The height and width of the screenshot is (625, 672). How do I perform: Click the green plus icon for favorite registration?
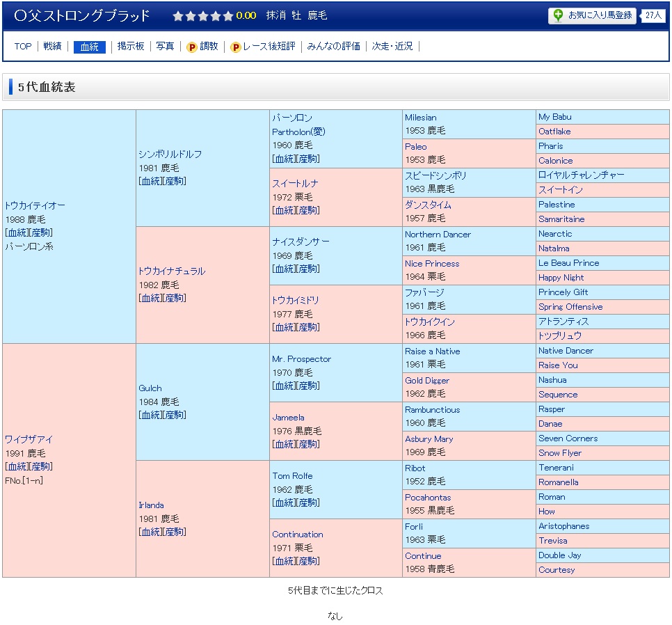[x=558, y=15]
